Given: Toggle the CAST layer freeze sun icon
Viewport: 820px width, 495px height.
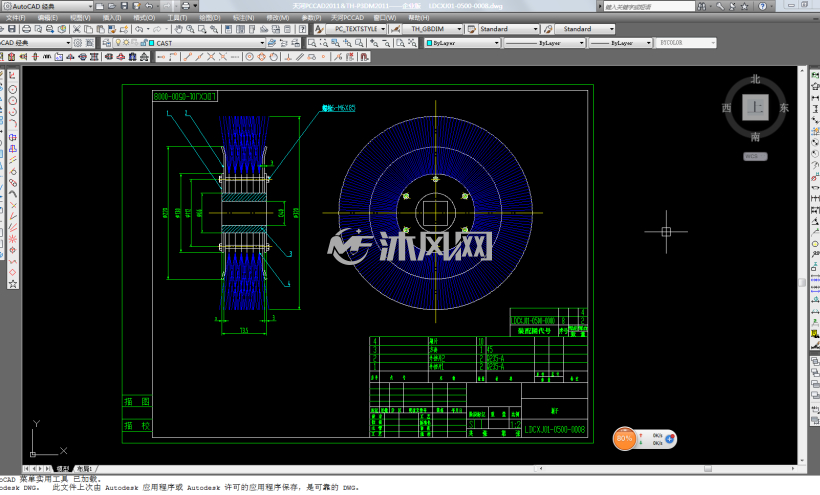Looking at the screenshot, I should (126, 43).
